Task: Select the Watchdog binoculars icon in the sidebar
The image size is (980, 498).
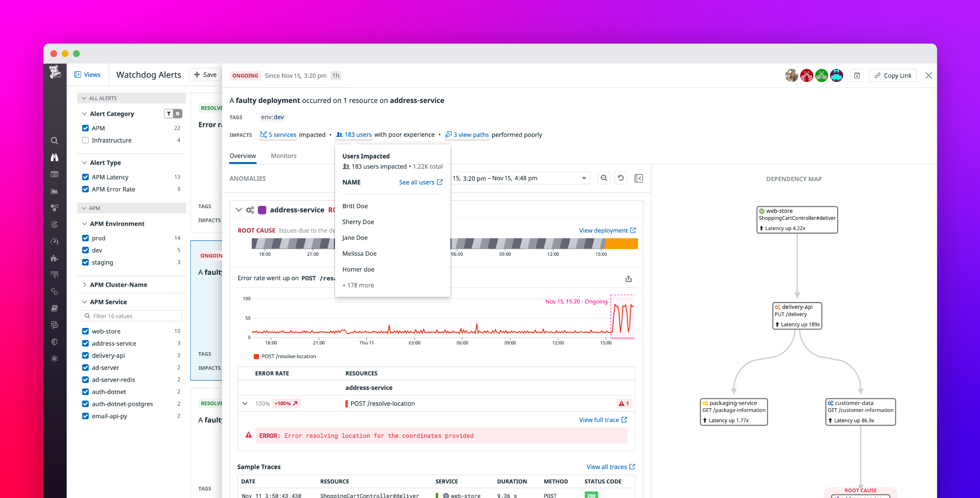Action: [x=54, y=157]
